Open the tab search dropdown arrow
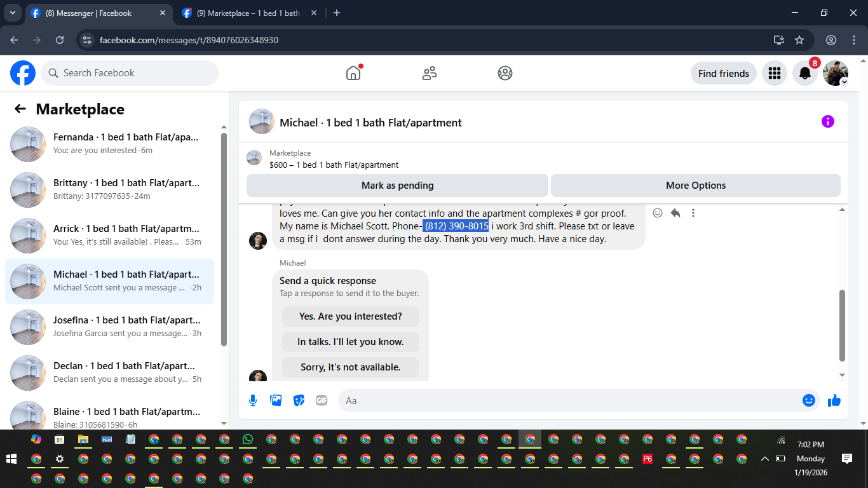Screen dimensions: 868x488 [12, 13]
